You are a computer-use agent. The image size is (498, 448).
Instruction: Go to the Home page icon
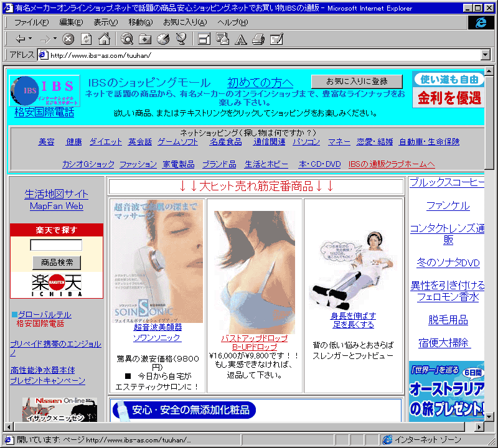click(x=104, y=39)
